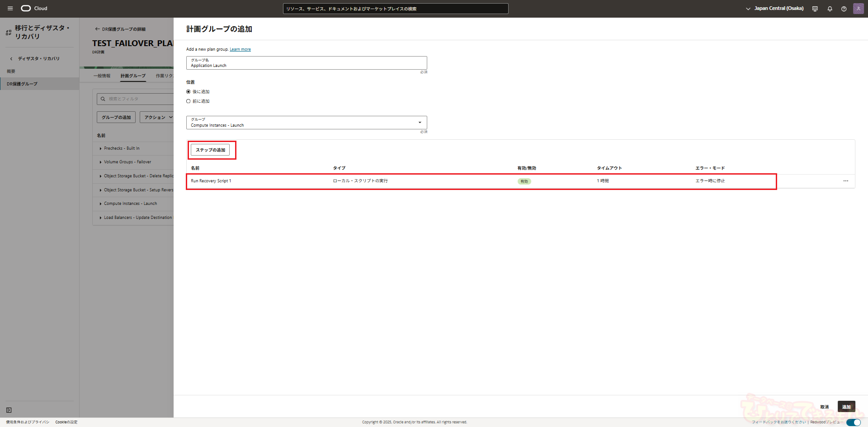Select the 前に追加 radio button
The image size is (868, 427).
point(189,101)
